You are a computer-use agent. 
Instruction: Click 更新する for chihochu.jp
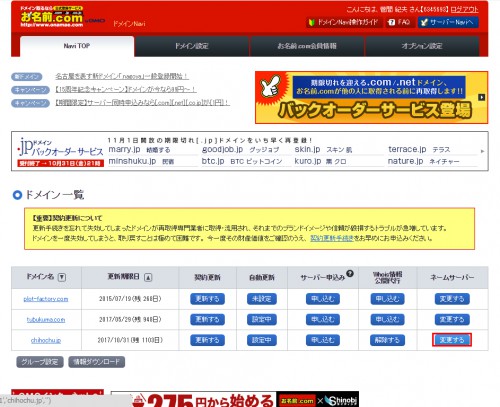207,340
